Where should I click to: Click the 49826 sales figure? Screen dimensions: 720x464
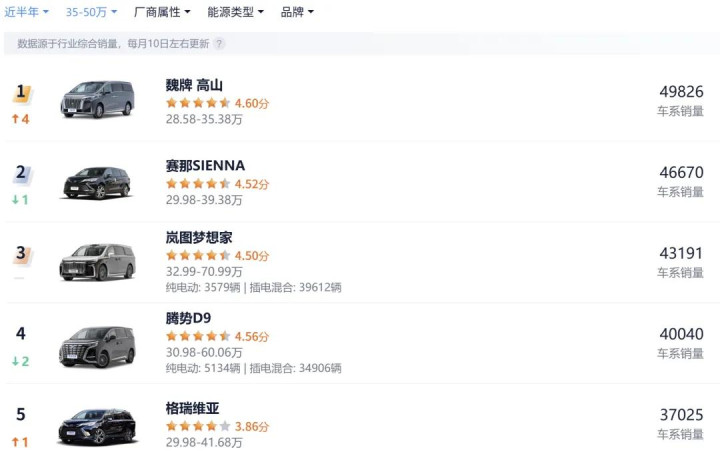pos(681,92)
